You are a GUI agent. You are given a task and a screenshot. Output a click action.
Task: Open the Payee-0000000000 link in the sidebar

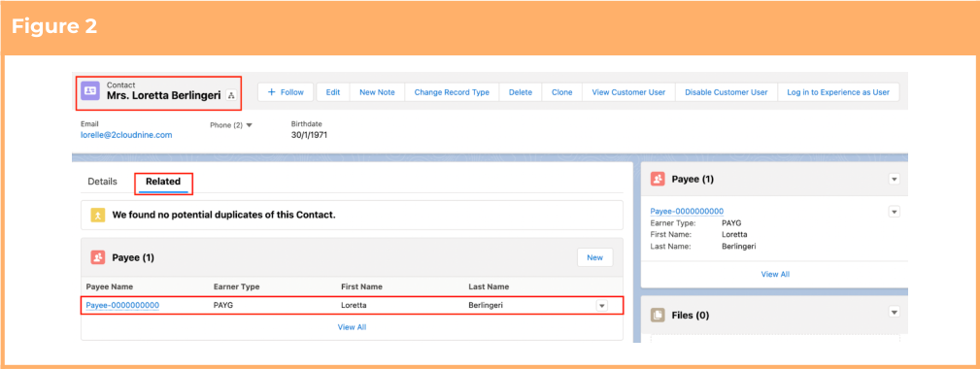(x=687, y=211)
